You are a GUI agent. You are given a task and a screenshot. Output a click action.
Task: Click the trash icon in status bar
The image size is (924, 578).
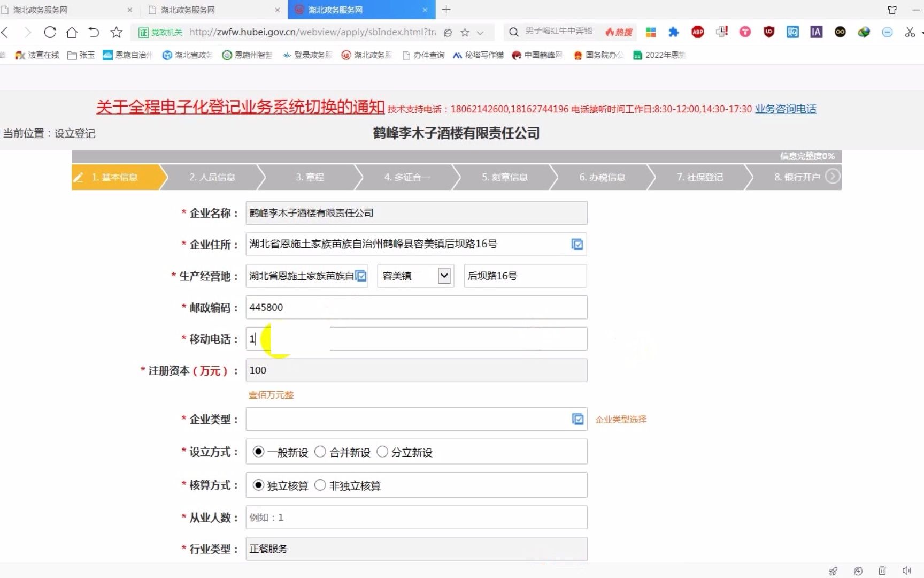pyautogui.click(x=882, y=571)
